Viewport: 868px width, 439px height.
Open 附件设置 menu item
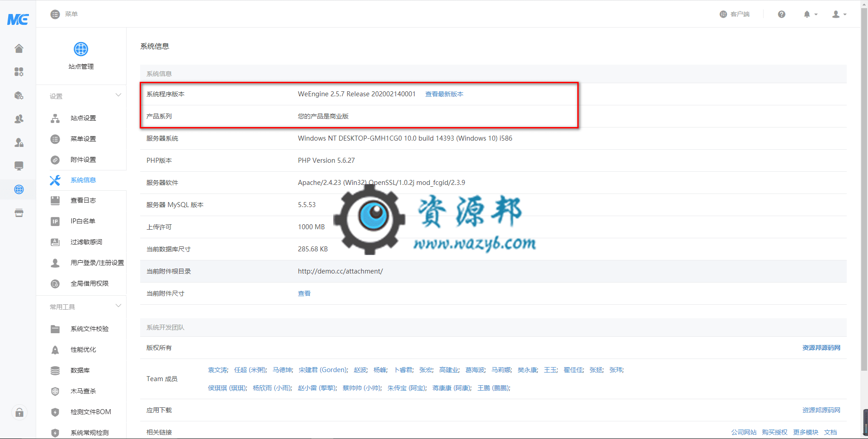pyautogui.click(x=83, y=160)
